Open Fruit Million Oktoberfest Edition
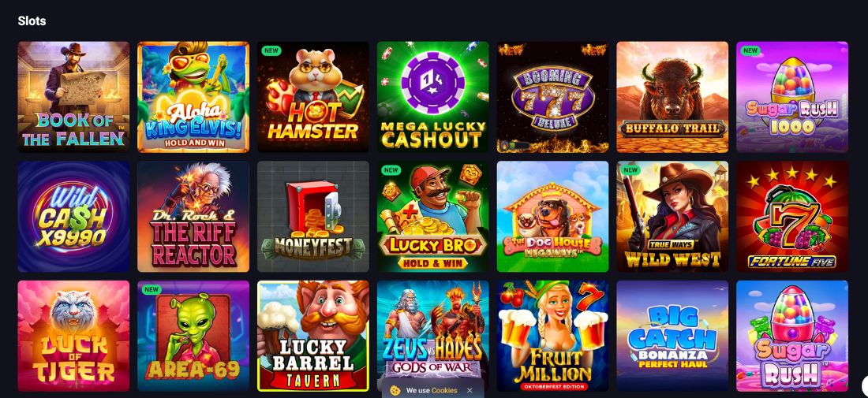 coord(552,336)
